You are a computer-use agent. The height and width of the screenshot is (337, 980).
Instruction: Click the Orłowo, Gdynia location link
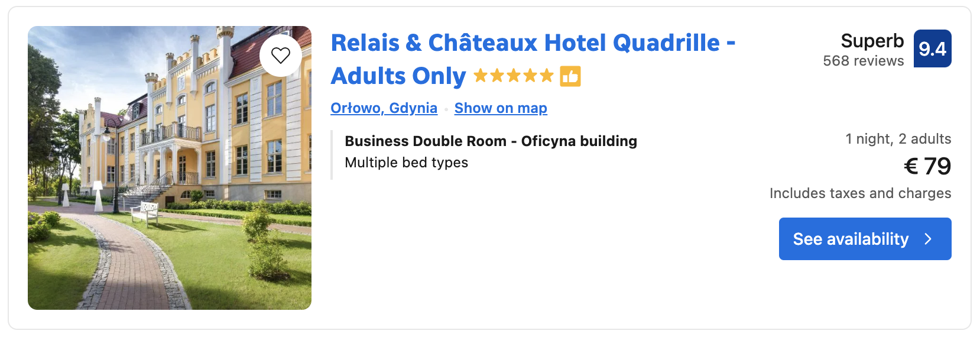point(384,108)
